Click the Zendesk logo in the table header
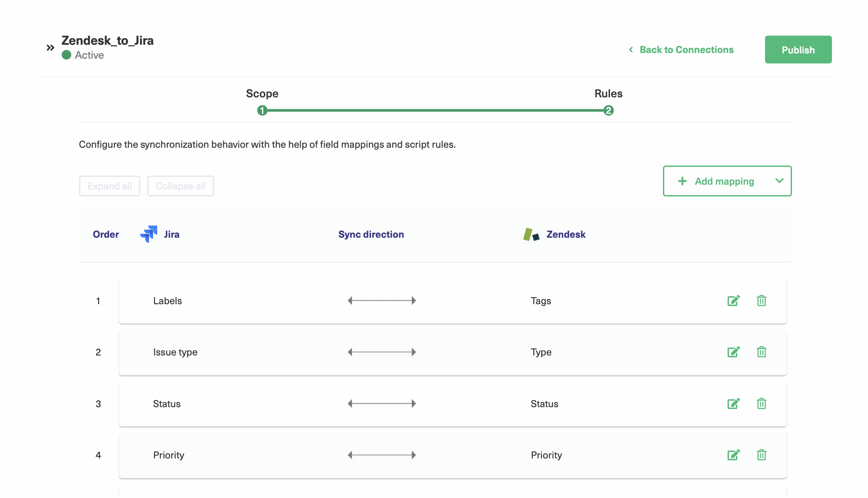 530,234
